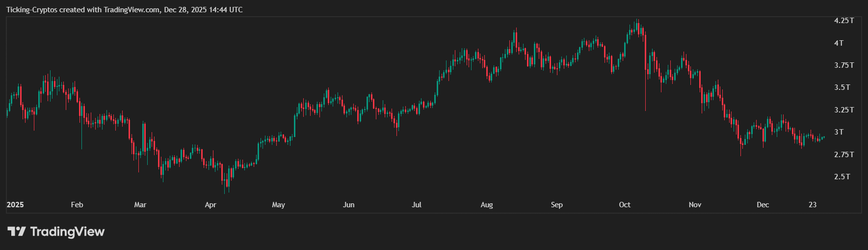This screenshot has height=250, width=868.
Task: Click the Ticking-Cryptos chart caption text
Action: (124, 10)
